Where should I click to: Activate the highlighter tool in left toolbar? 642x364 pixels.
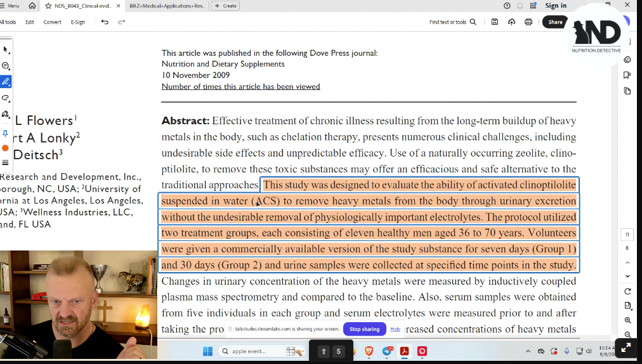tap(6, 81)
